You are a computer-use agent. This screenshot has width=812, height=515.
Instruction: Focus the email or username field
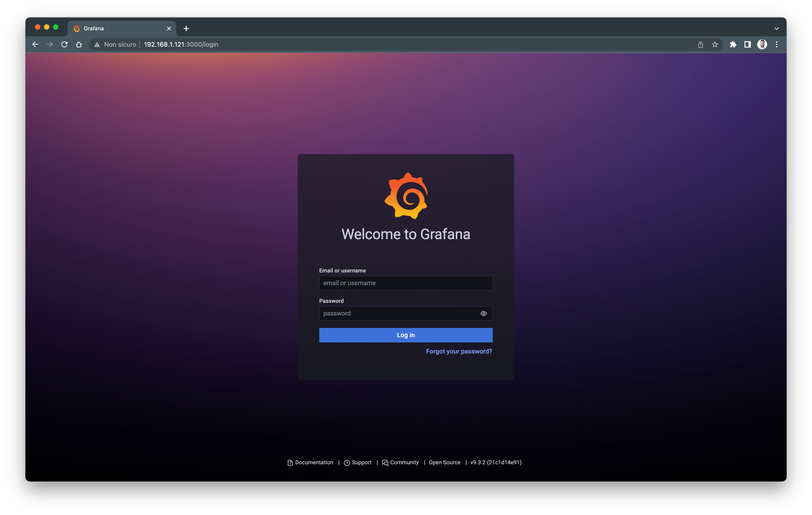pyautogui.click(x=406, y=283)
